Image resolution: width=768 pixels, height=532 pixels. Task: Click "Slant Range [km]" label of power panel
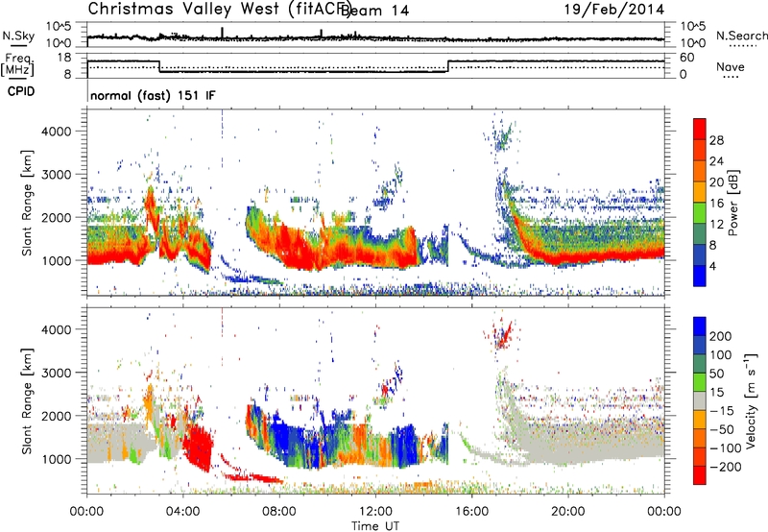(x=27, y=203)
